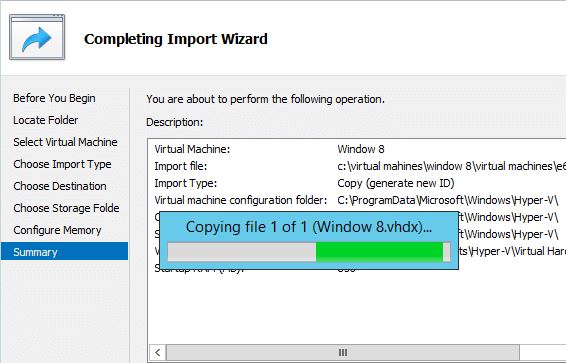The width and height of the screenshot is (567, 363).
Task: Open the Choose Import Type step
Action: tap(62, 164)
